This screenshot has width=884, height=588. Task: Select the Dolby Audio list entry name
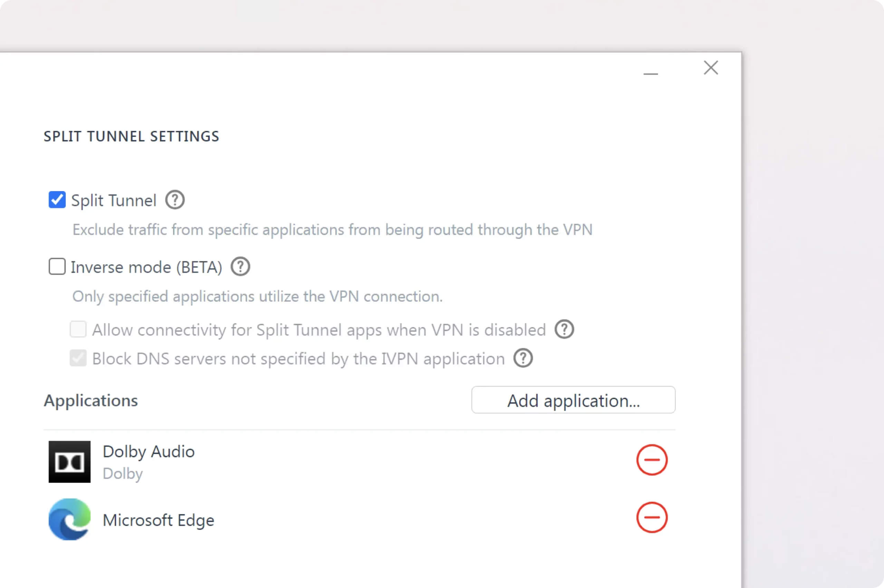tap(148, 451)
